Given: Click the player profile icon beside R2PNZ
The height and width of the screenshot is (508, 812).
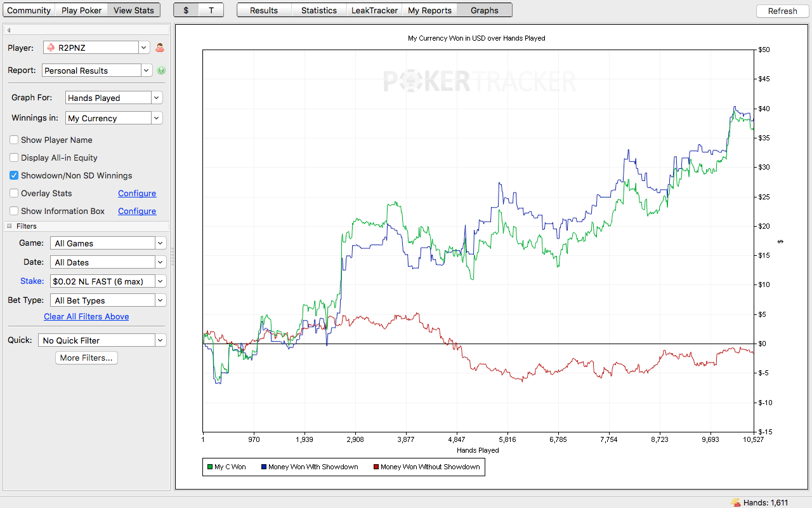Looking at the screenshot, I should tap(160, 48).
